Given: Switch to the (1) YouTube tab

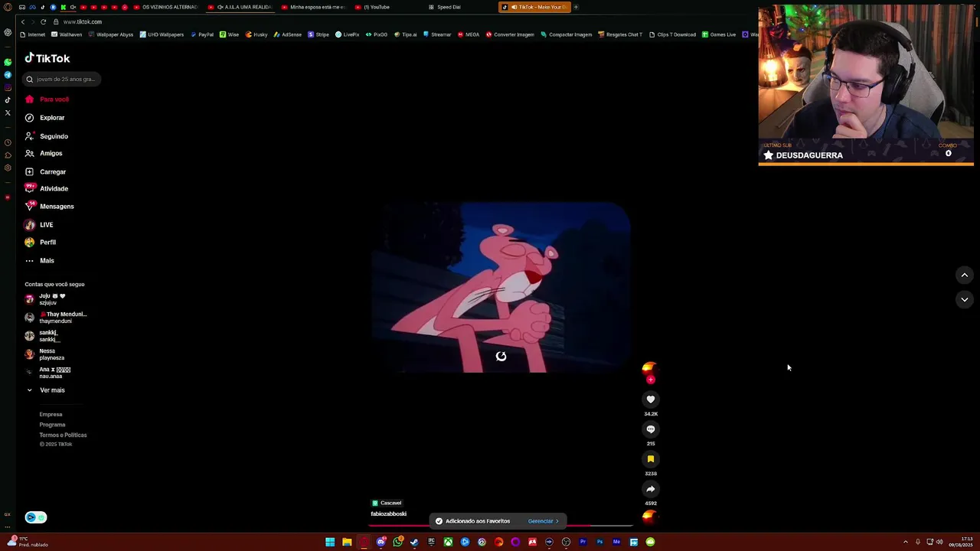Looking at the screenshot, I should (373, 7).
